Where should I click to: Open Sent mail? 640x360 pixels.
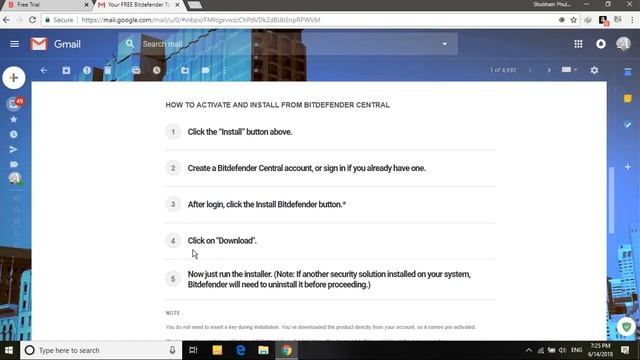[13, 149]
